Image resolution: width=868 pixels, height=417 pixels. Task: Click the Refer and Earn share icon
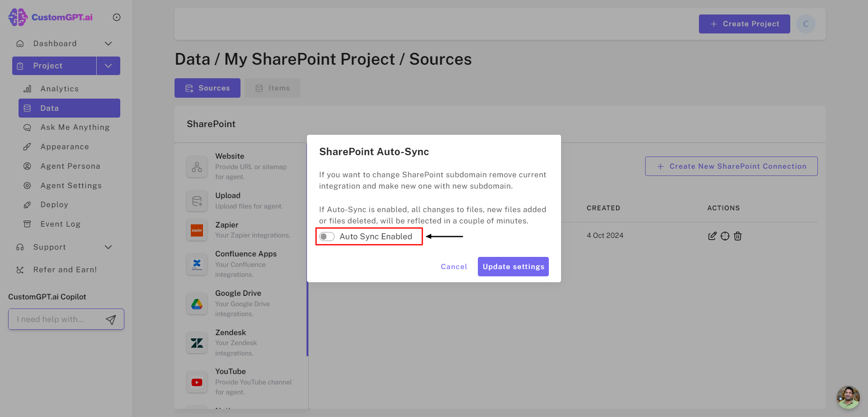point(20,270)
